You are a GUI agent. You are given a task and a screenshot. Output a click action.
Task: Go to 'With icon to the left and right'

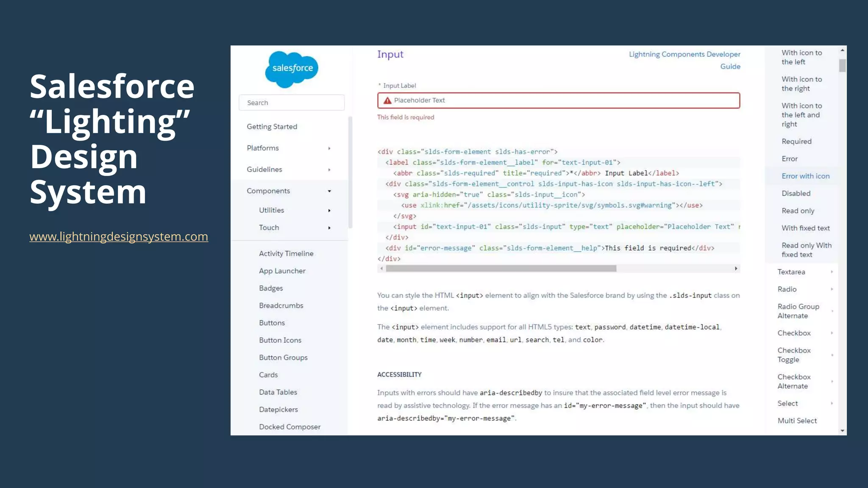click(802, 115)
